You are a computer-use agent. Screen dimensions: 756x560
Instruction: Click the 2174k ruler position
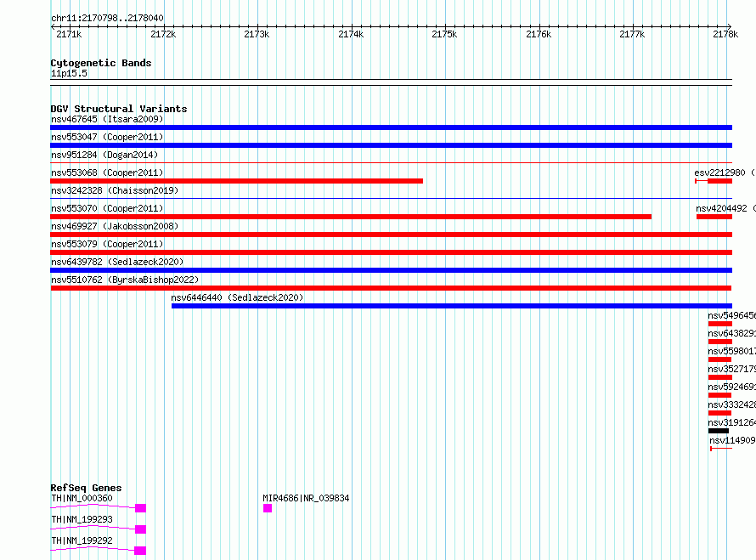pos(351,34)
